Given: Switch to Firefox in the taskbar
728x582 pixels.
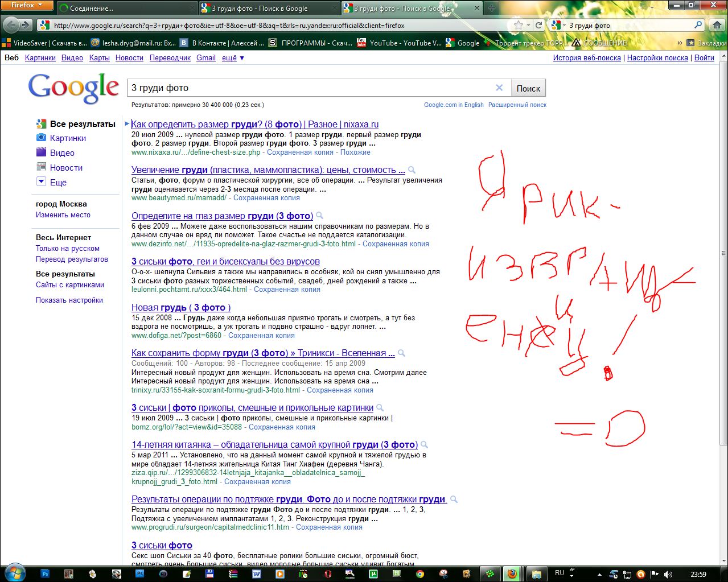Looking at the screenshot, I should pyautogui.click(x=512, y=574).
